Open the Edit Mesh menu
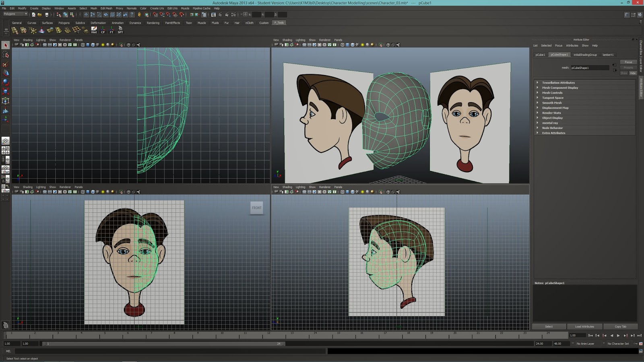 tap(106, 8)
